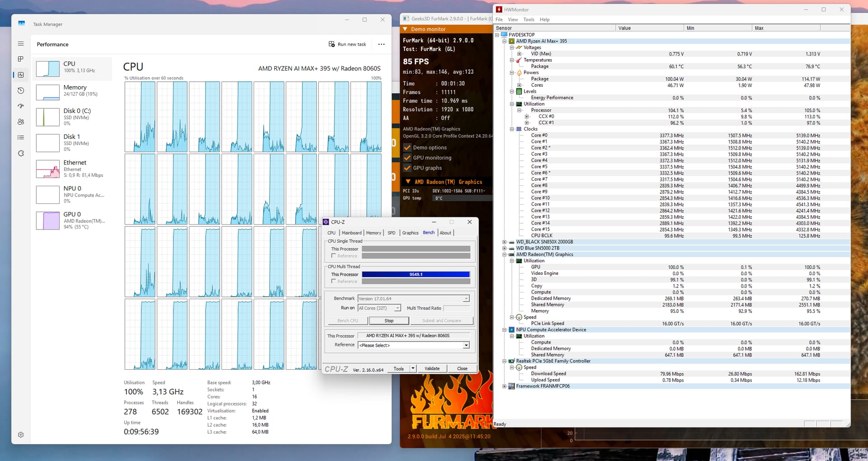The image size is (868, 461).
Task: Click Max column header in HWMonitor
Action: click(786, 28)
